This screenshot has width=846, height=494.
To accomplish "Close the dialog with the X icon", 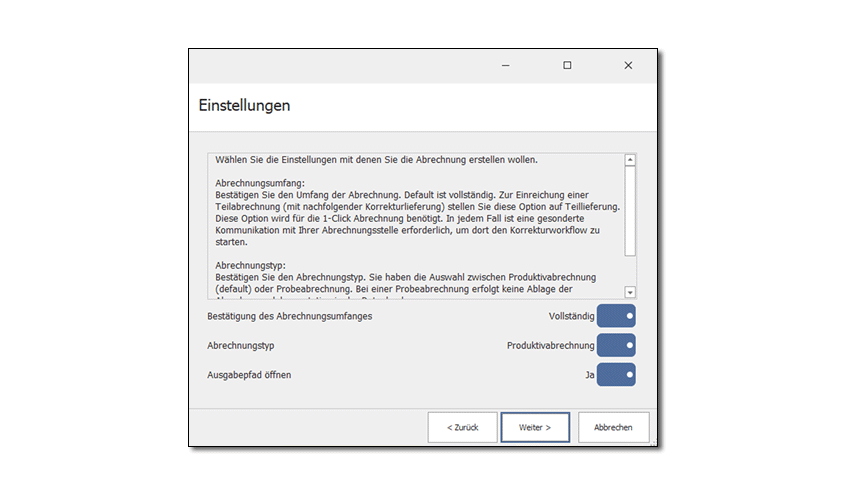I will 628,65.
